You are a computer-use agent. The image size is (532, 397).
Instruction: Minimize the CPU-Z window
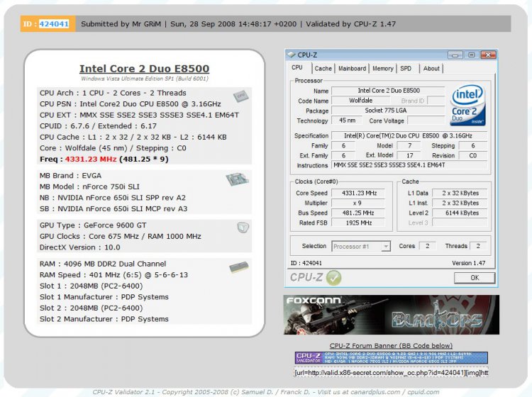coord(455,55)
